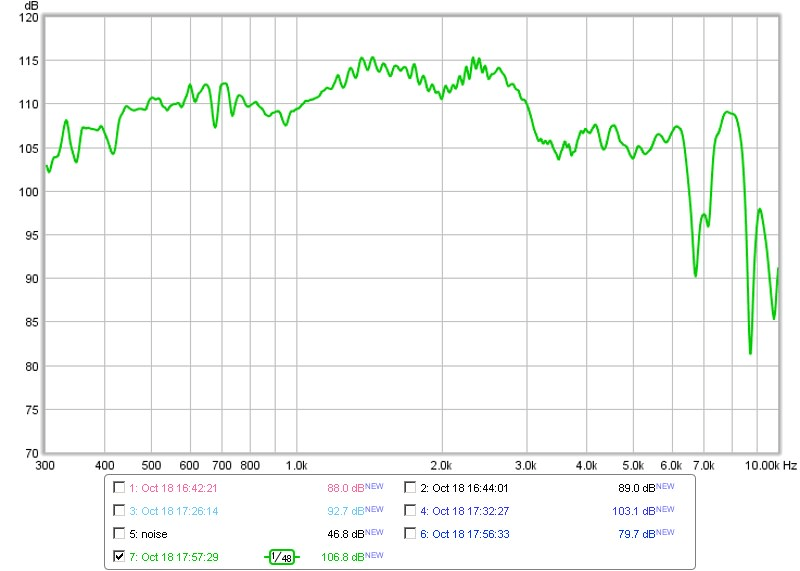Click the 2.0k frequency axis label

[x=441, y=465]
